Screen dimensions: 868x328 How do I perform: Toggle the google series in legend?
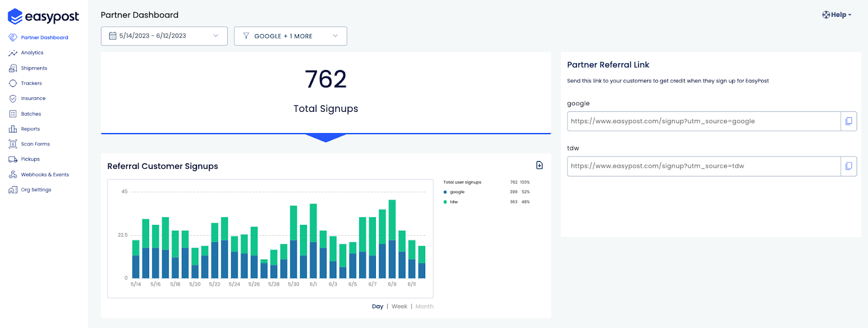tap(454, 192)
